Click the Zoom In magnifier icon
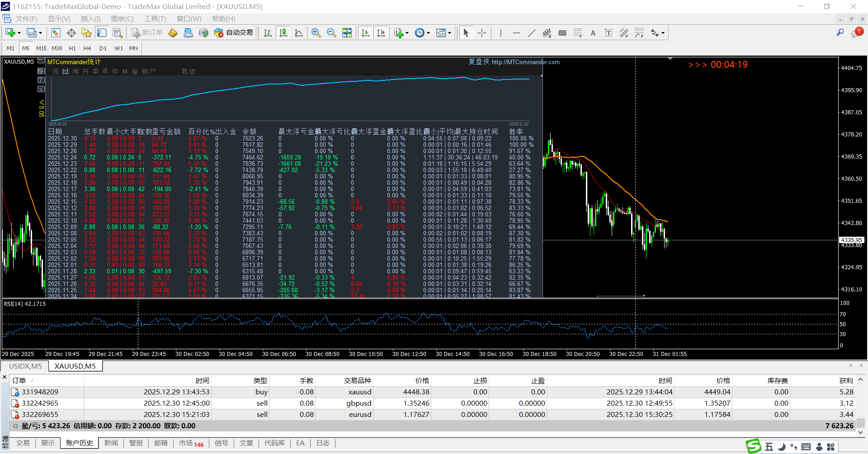This screenshot has height=454, width=868. click(x=316, y=33)
